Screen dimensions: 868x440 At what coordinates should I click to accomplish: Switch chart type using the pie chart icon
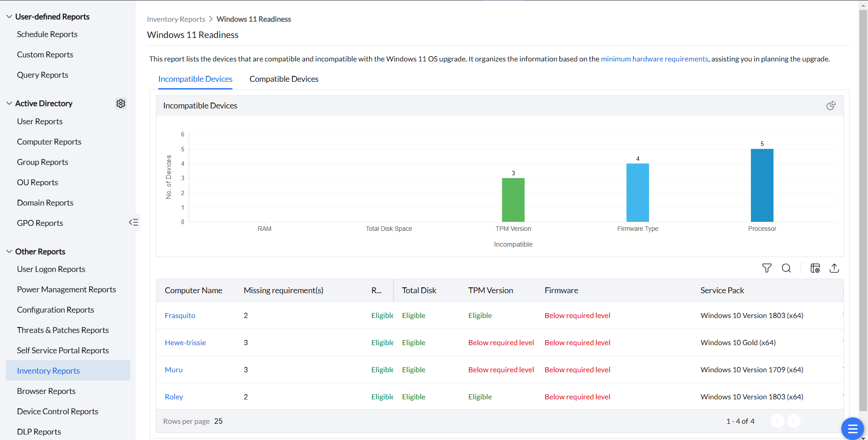click(x=830, y=106)
